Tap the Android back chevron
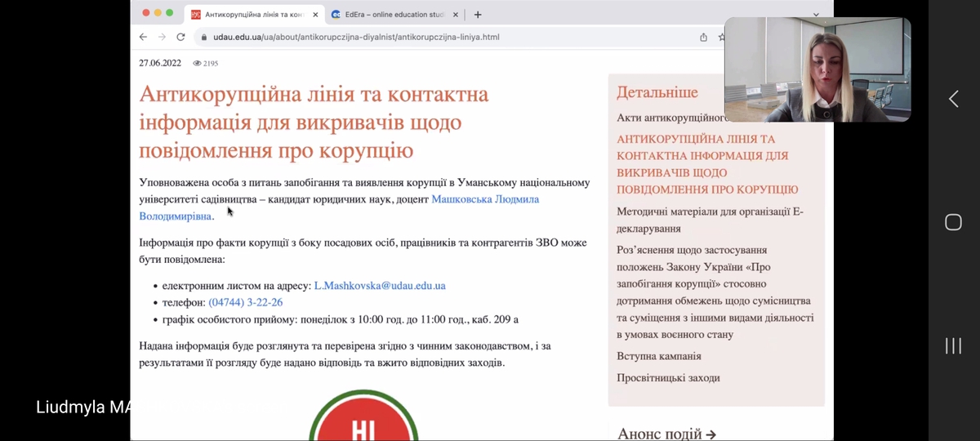The width and height of the screenshot is (980, 441). (953, 99)
